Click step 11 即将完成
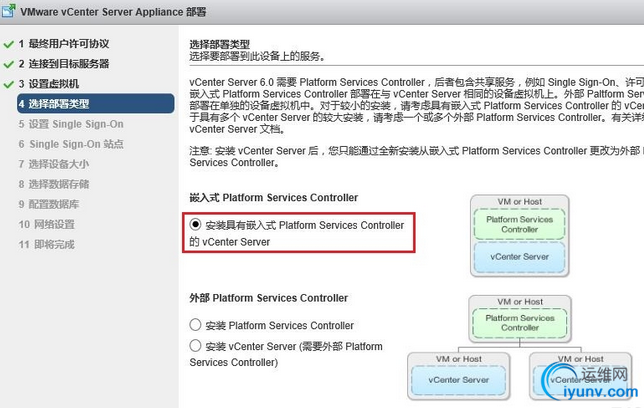This screenshot has height=408, width=644. [46, 245]
